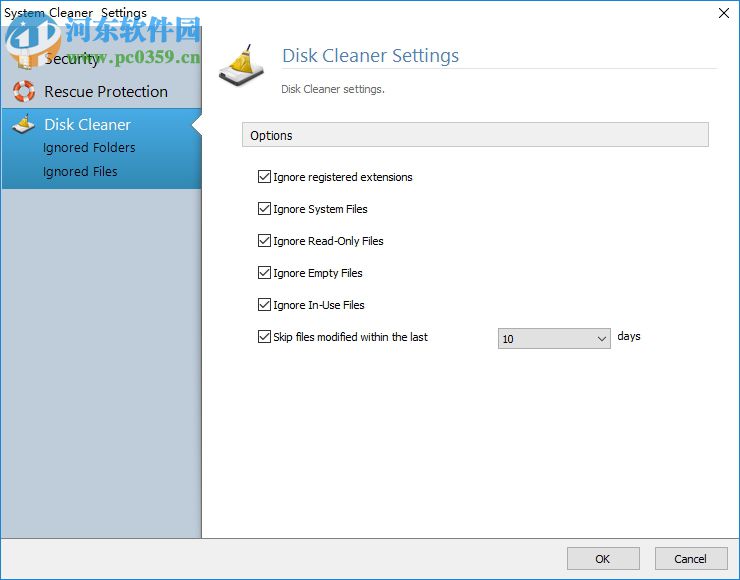The image size is (740, 580).
Task: Toggle Ignore Read-Only Files option
Action: [x=264, y=241]
